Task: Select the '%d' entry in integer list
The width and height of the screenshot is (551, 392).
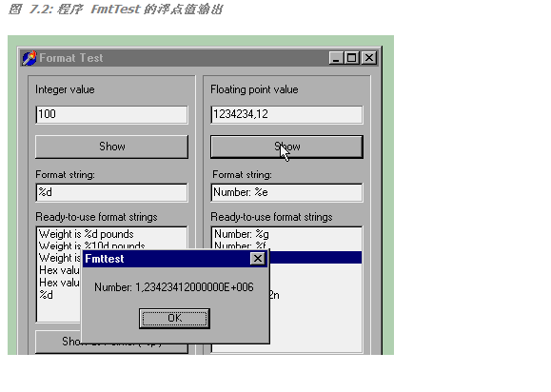Action: [59, 295]
